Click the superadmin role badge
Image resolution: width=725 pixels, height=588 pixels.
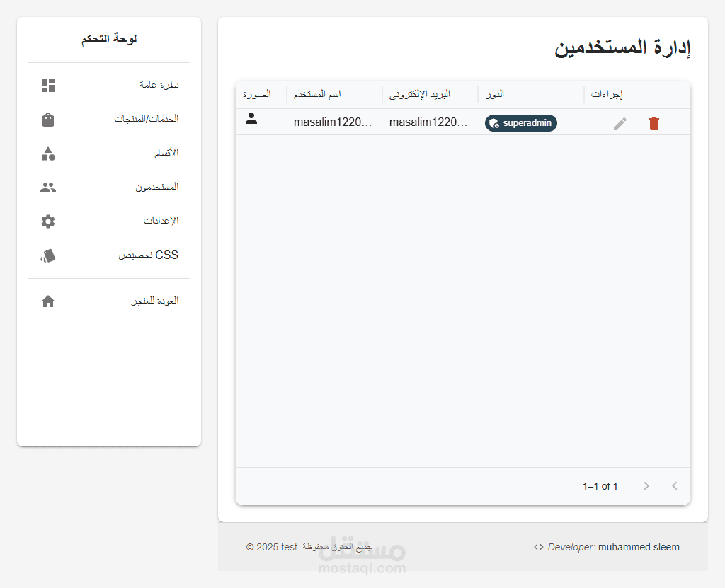520,123
